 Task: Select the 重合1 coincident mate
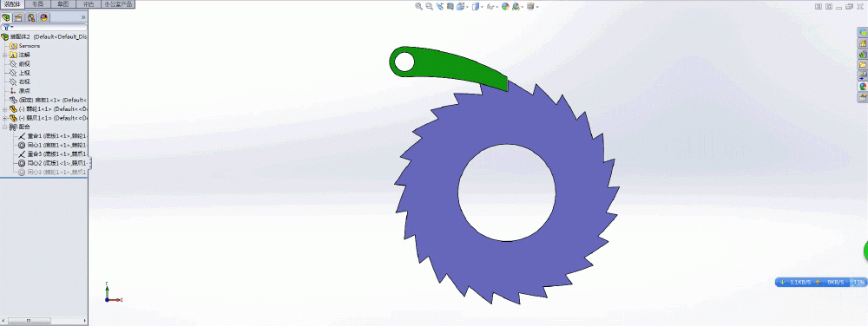tap(53, 136)
